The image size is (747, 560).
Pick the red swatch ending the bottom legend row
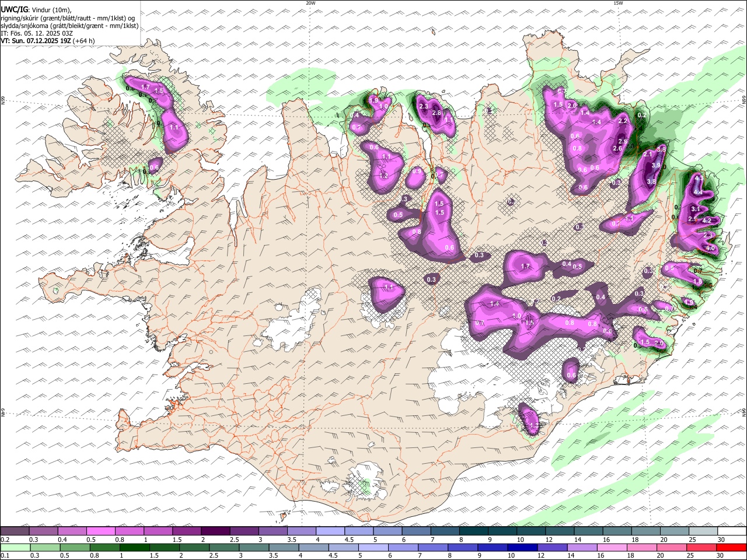(731, 548)
